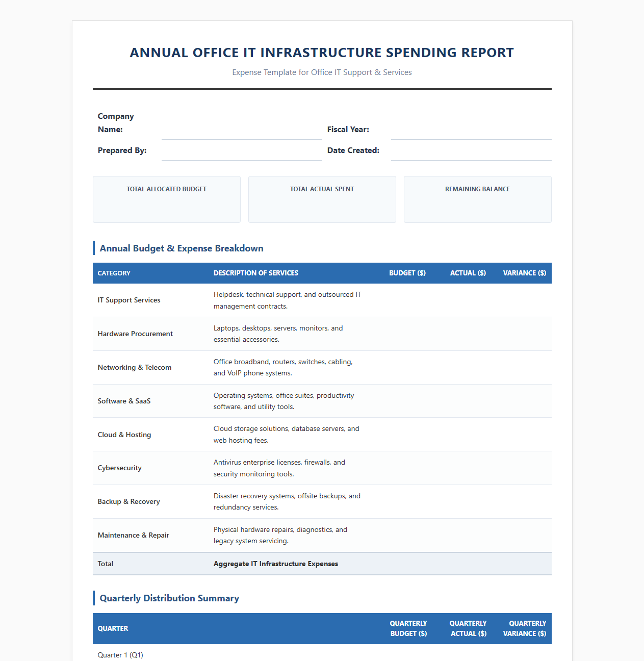Viewport: 644px width, 661px height.
Task: Click the Cloud storage solutions description
Action: tap(287, 435)
